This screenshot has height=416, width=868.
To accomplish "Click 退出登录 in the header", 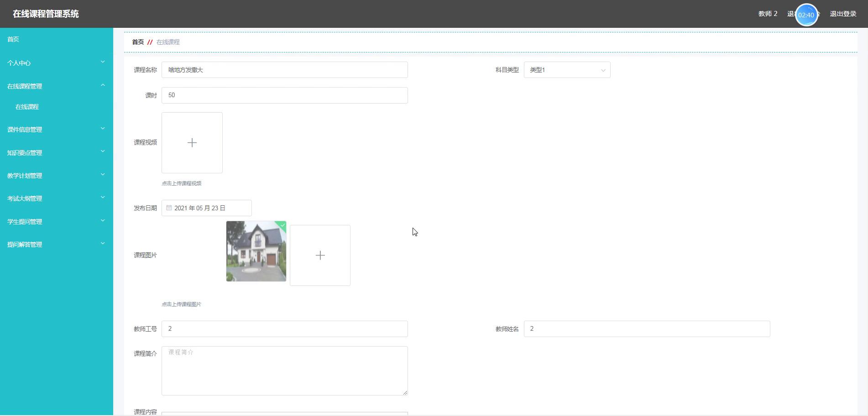I will tap(842, 14).
